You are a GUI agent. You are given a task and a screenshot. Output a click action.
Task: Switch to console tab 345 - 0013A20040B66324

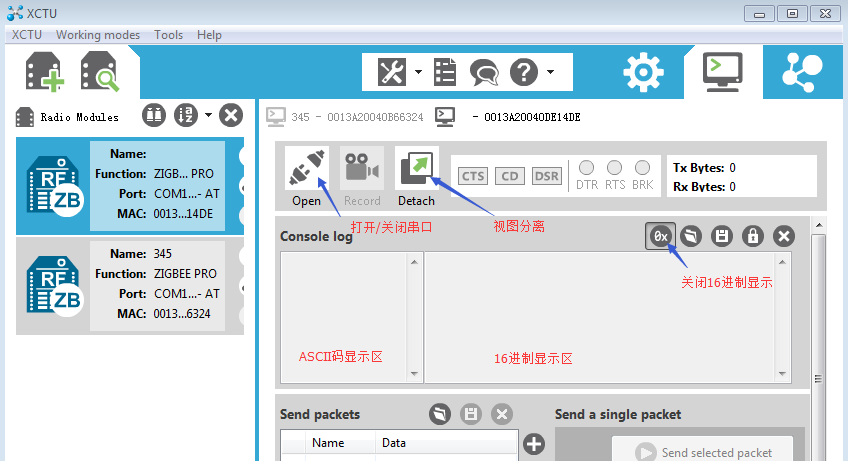pos(344,117)
